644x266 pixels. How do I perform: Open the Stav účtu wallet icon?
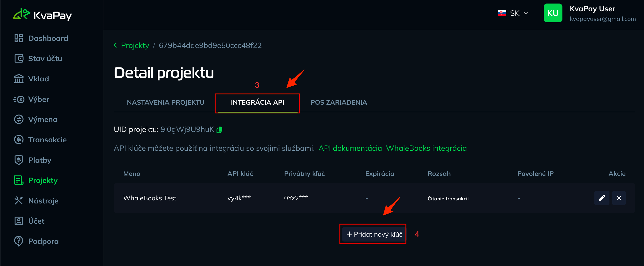pyautogui.click(x=19, y=59)
